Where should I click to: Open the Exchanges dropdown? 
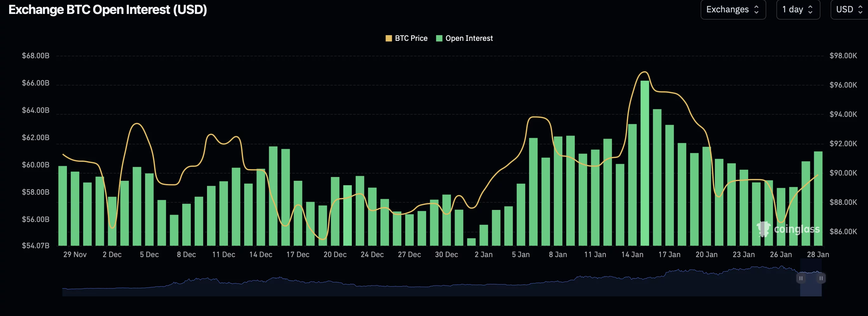(733, 9)
